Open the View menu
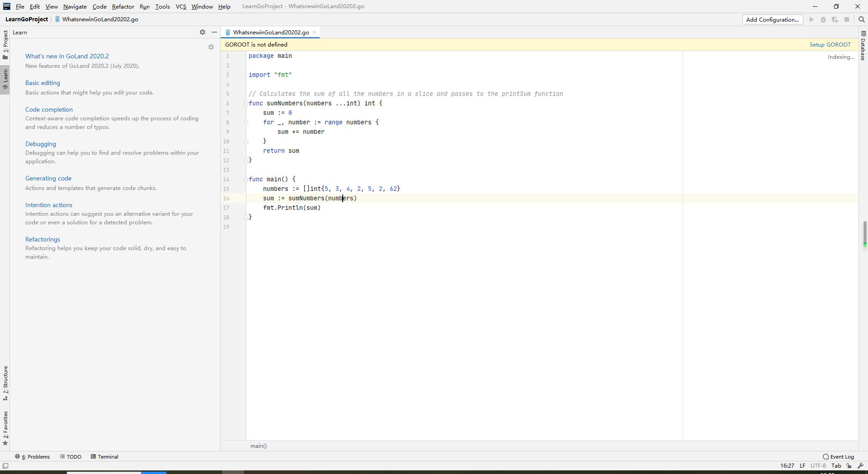Image resolution: width=868 pixels, height=474 pixels. [52, 6]
